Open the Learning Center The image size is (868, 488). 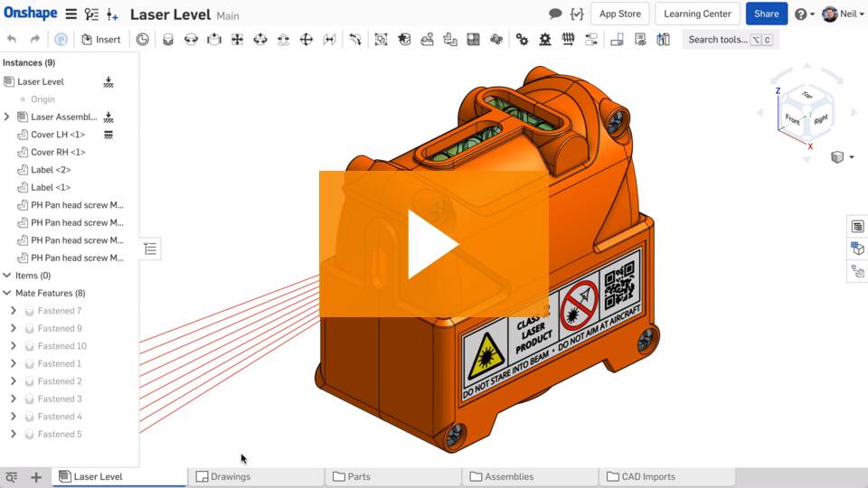697,14
